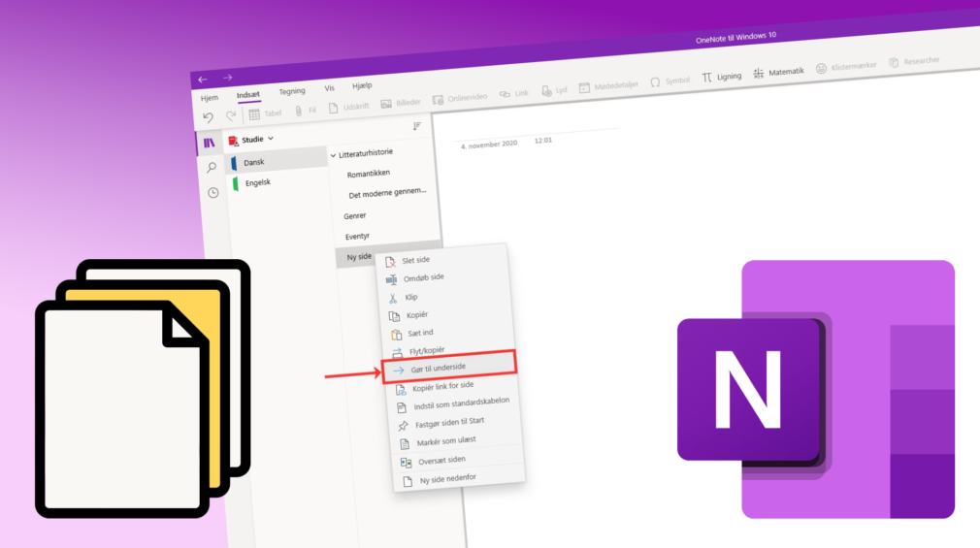Insert an Onlinevideo
This screenshot has width=980, height=548.
460,99
